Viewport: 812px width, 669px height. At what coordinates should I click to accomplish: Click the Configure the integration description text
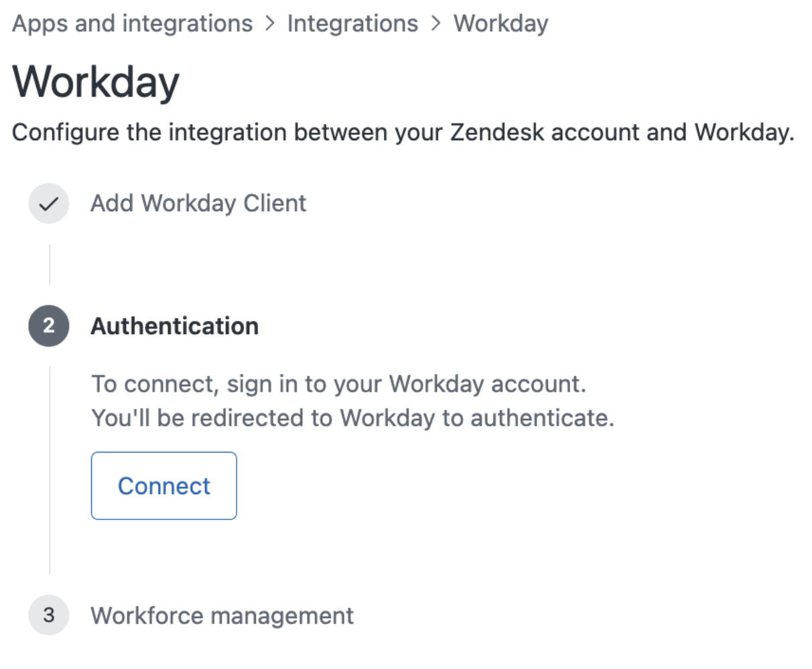click(403, 132)
